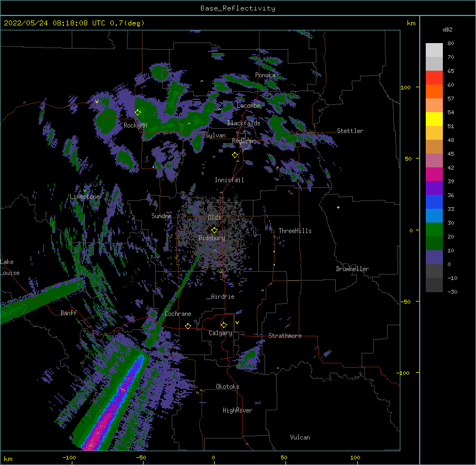Select the royal blue 36 dBZ legend swatch
The width and height of the screenshot is (476, 465).
(434, 202)
